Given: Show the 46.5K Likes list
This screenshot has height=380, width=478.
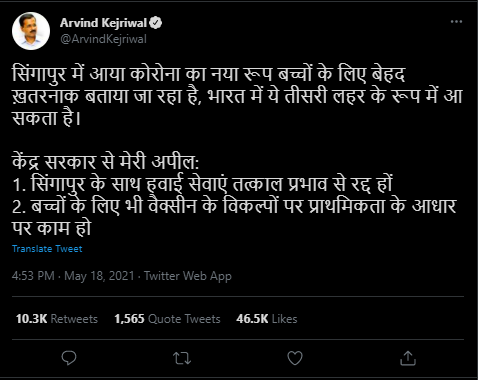Looking at the screenshot, I should [267, 319].
